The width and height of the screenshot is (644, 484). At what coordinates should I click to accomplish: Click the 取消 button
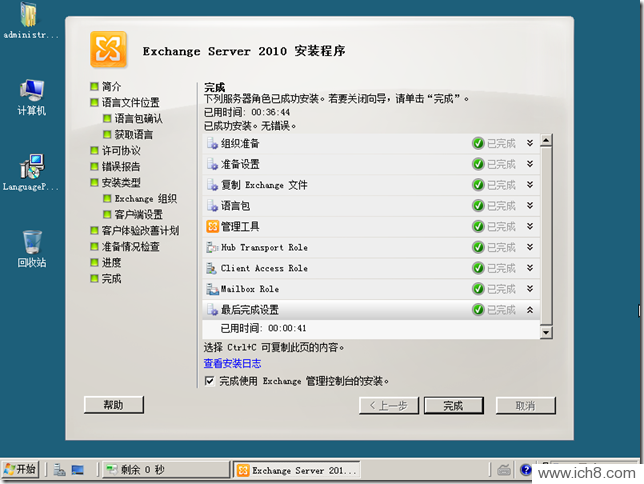pos(525,406)
